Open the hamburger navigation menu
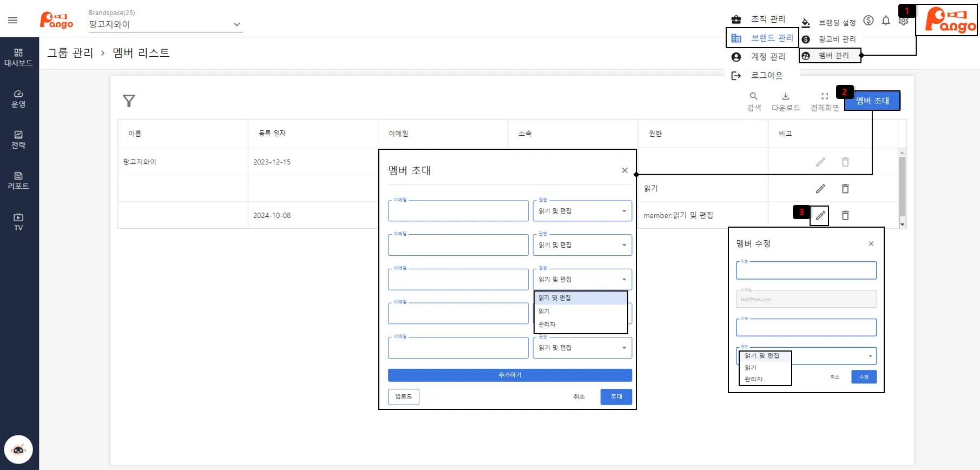This screenshot has height=470, width=980. pos(13,21)
